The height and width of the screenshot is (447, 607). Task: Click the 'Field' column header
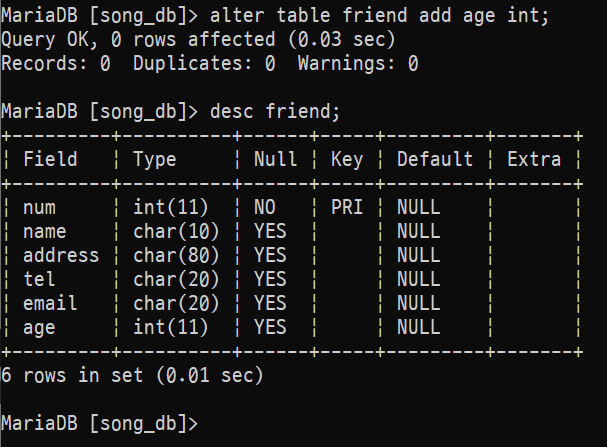pyautogui.click(x=50, y=159)
